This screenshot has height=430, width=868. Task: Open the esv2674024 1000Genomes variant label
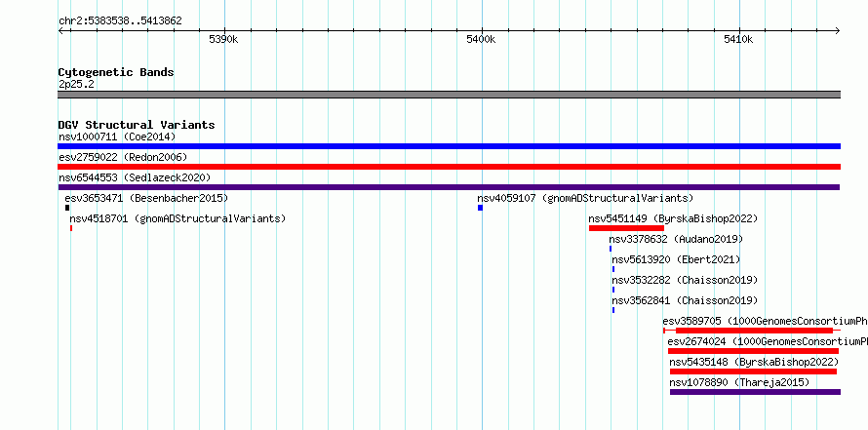pyautogui.click(x=768, y=341)
